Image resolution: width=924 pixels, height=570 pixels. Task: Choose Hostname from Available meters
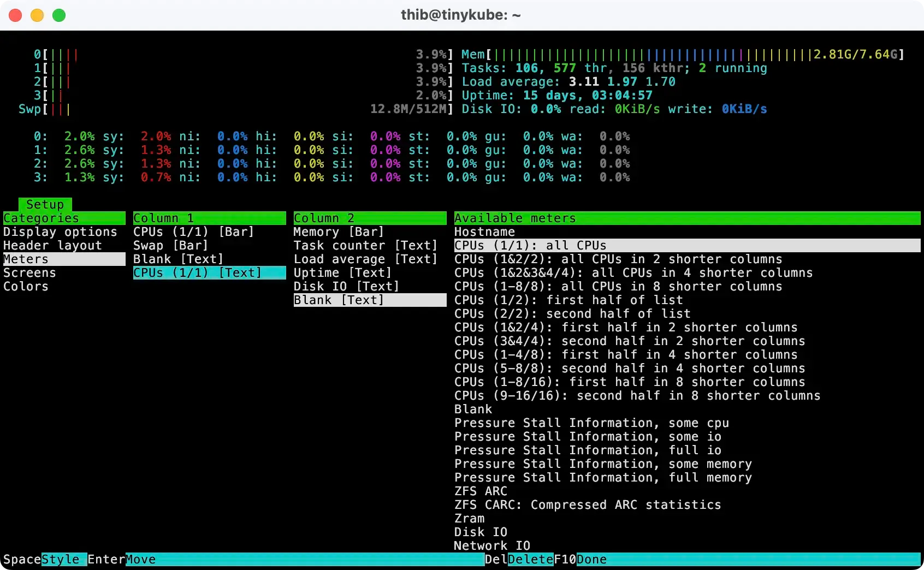tap(484, 231)
